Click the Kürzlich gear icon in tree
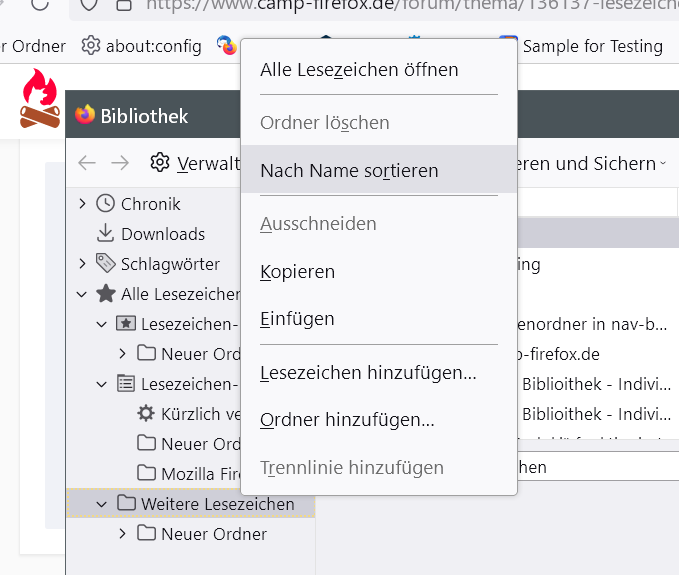The height and width of the screenshot is (575, 679). coord(146,414)
